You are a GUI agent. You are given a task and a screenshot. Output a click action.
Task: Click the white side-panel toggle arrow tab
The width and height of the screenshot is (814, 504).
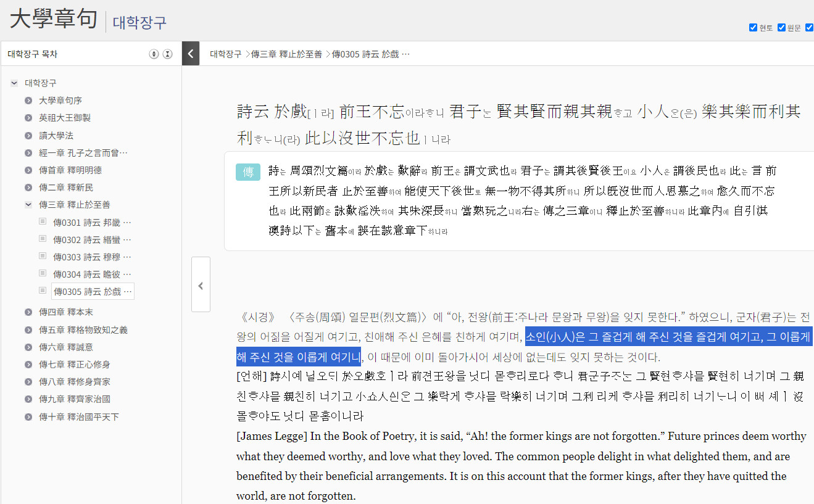201,284
